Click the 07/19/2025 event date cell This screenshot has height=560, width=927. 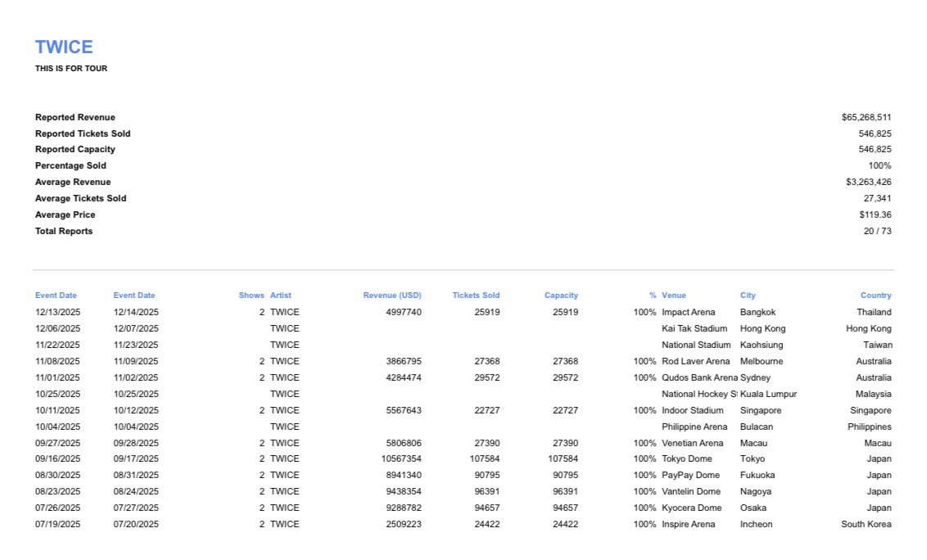[57, 525]
